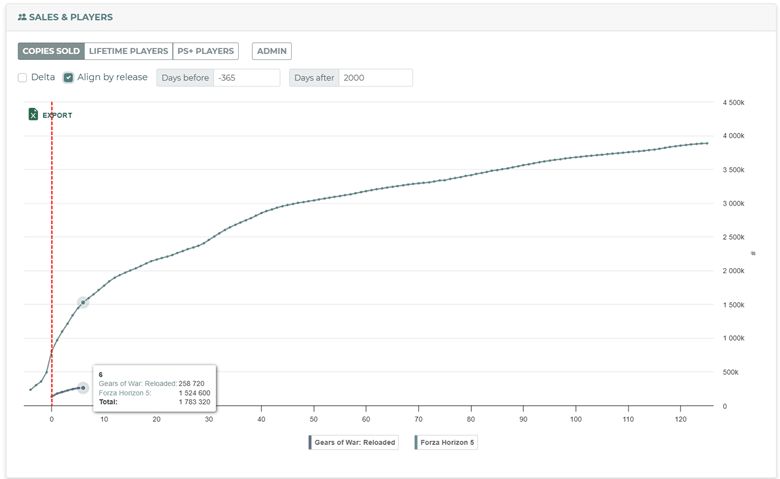Click the Sales & Players people icon
Viewport: 780px width, 479px height.
coord(22,17)
